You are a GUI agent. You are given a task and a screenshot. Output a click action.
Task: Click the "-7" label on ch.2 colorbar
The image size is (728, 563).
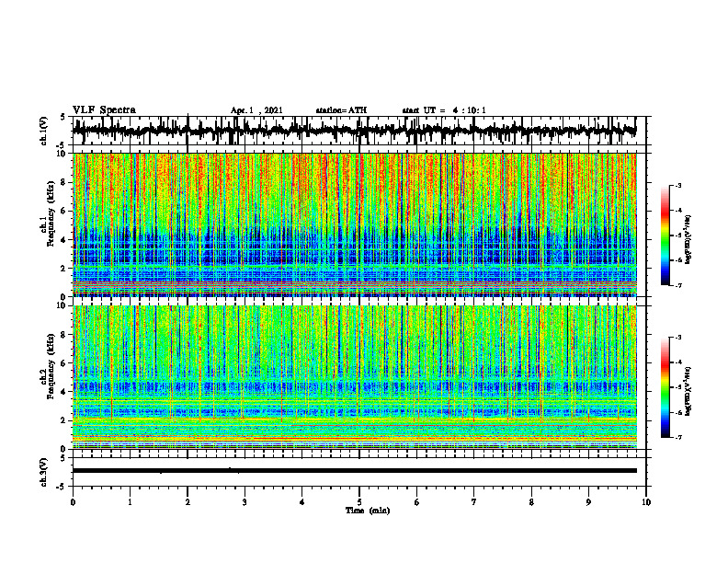point(677,438)
